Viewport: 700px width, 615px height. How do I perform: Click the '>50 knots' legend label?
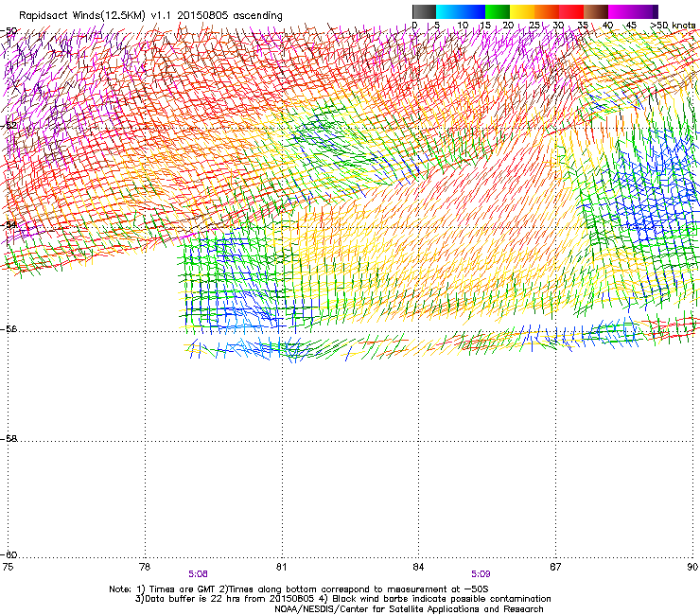click(x=673, y=26)
